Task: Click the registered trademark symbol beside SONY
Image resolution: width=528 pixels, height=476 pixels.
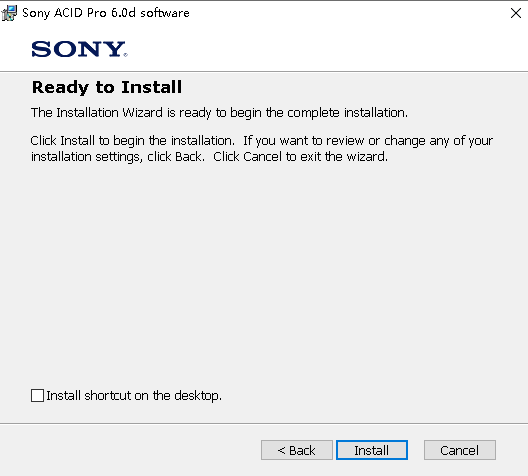Action: (x=125, y=55)
